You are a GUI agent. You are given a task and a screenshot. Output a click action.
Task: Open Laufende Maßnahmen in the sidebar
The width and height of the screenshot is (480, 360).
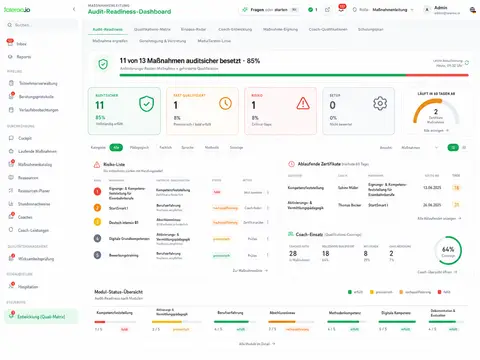click(x=37, y=151)
